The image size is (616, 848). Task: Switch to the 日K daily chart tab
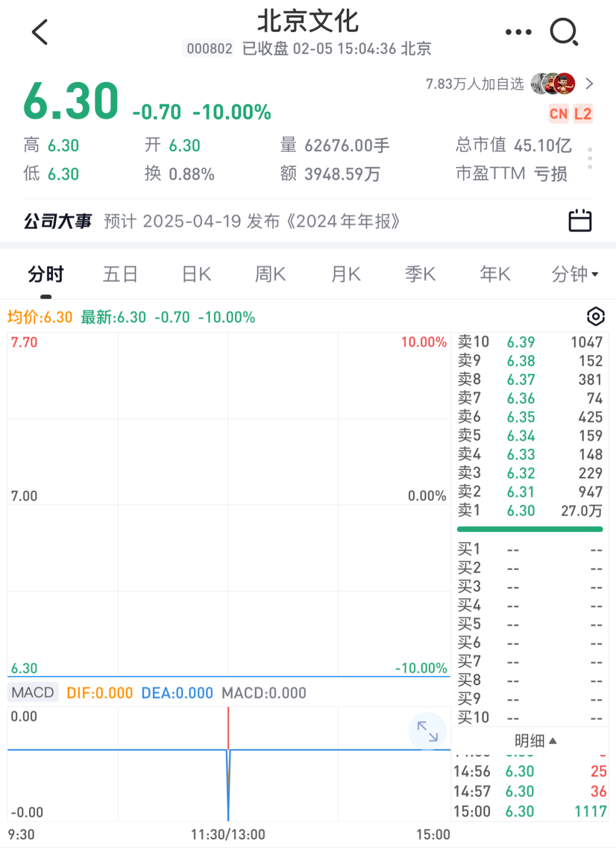click(x=197, y=274)
